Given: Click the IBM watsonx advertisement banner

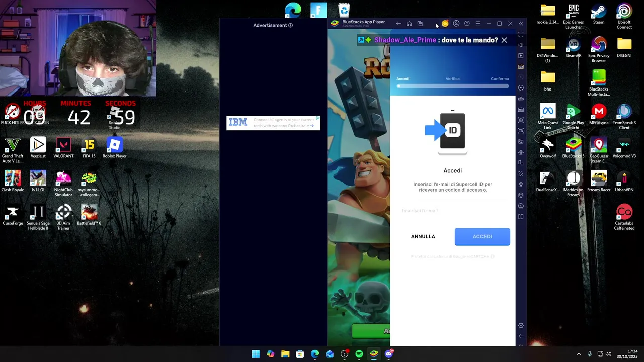Looking at the screenshot, I should tap(273, 123).
